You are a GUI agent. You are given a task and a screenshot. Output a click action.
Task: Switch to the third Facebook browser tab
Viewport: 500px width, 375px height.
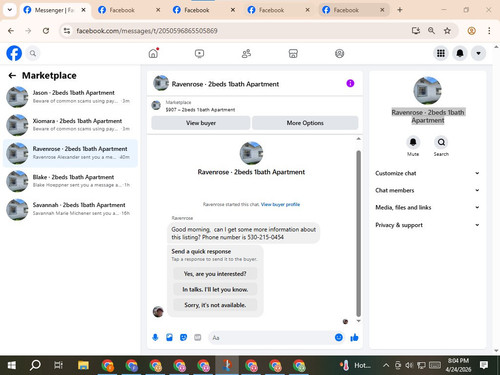(x=204, y=10)
